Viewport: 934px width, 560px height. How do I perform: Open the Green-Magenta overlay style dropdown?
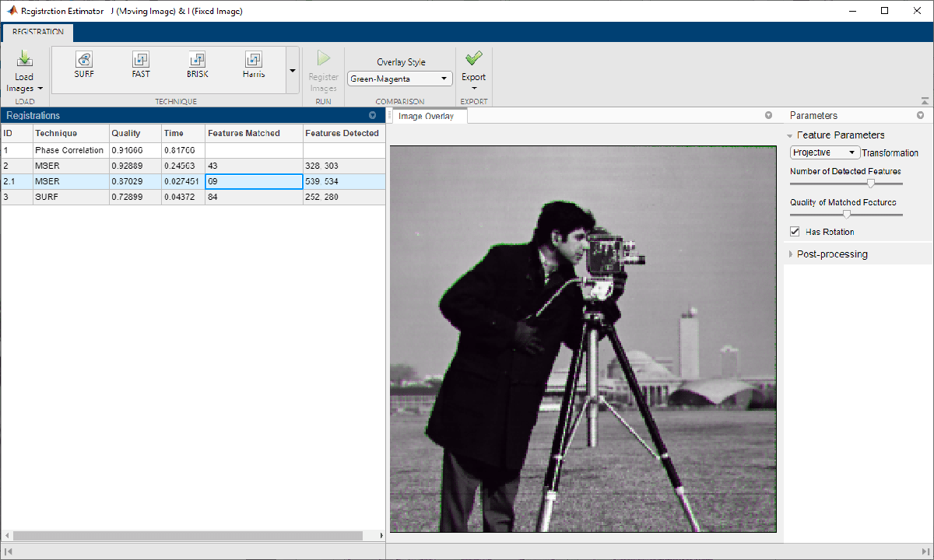[x=400, y=79]
